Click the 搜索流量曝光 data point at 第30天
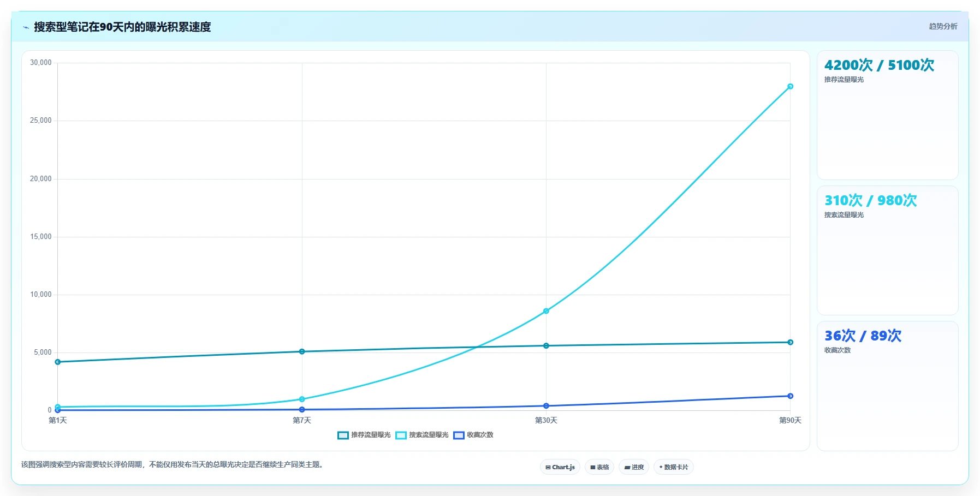 click(546, 311)
